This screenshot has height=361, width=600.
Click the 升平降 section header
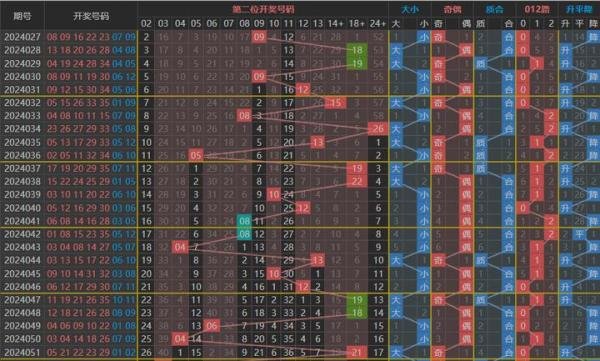pyautogui.click(x=579, y=9)
